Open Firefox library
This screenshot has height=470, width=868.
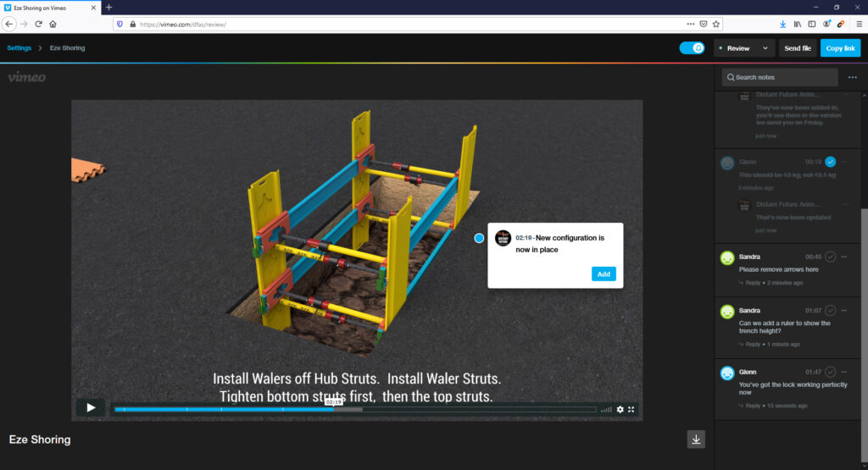coord(797,24)
